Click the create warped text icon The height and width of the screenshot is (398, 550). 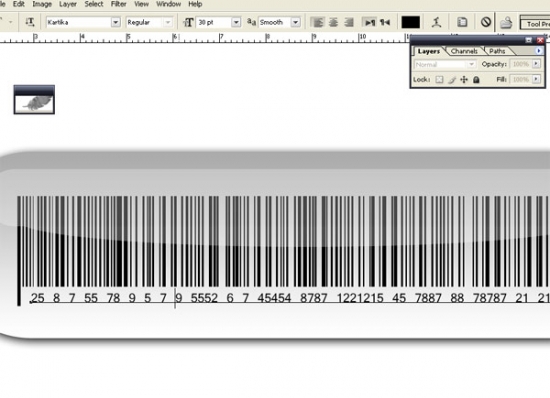[436, 22]
